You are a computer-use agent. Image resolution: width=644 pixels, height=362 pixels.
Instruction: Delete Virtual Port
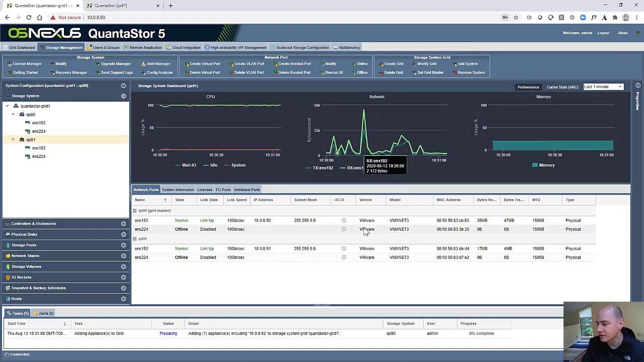point(202,72)
